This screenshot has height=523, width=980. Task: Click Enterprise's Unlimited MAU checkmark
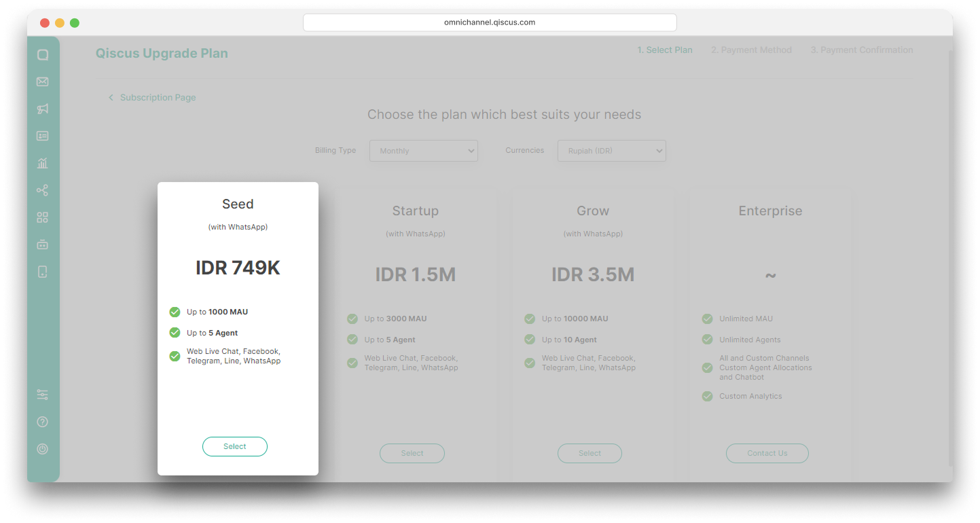(x=707, y=319)
